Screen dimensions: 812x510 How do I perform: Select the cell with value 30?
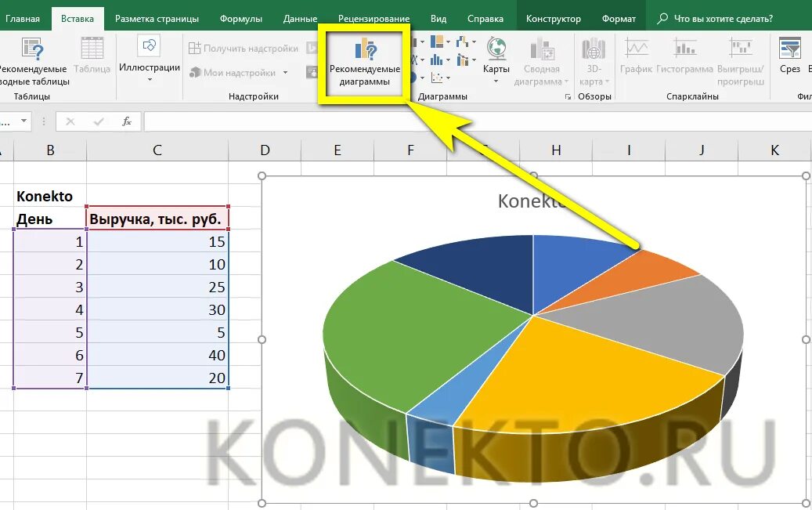coord(157,309)
